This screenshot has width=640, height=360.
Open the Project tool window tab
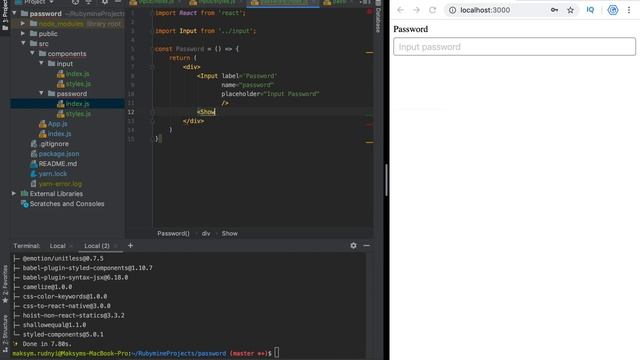[x=5, y=16]
